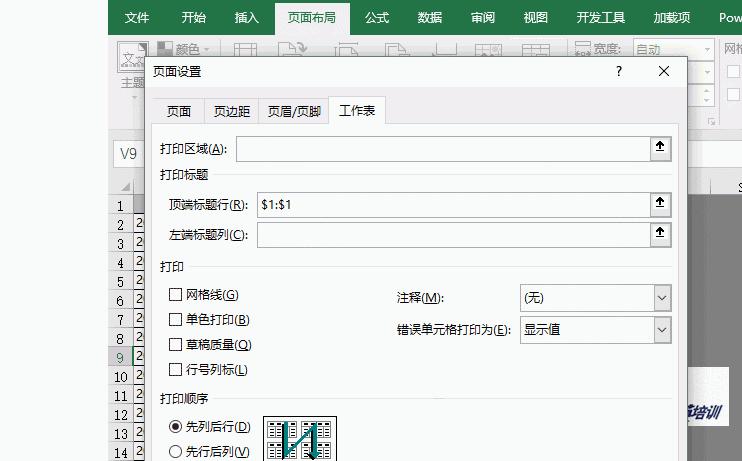Enable the 网格线 print checkbox

[176, 295]
